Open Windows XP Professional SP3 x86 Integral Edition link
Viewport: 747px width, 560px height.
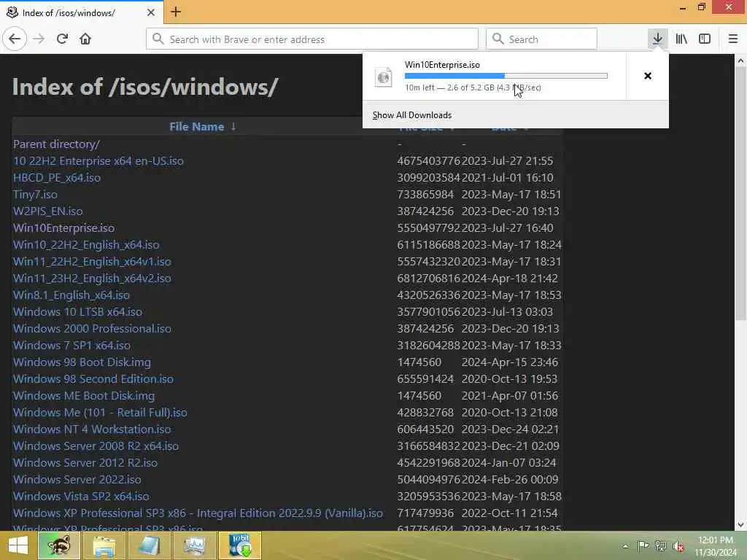(x=198, y=513)
